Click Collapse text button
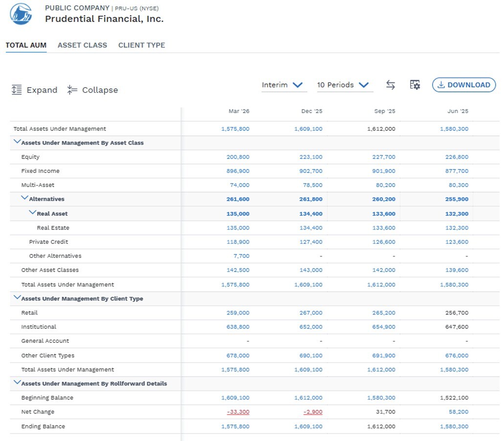The width and height of the screenshot is (504, 441). click(x=100, y=90)
